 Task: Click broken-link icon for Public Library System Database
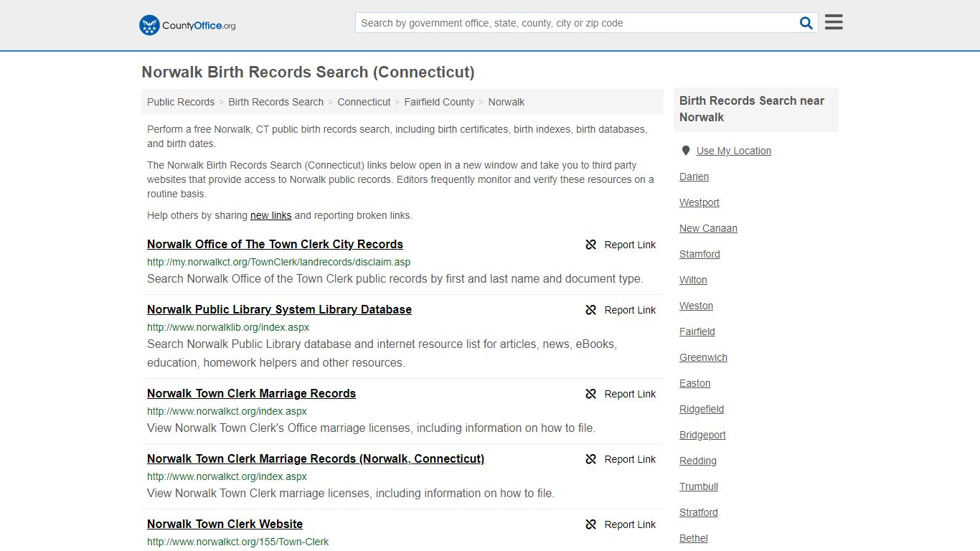click(591, 310)
